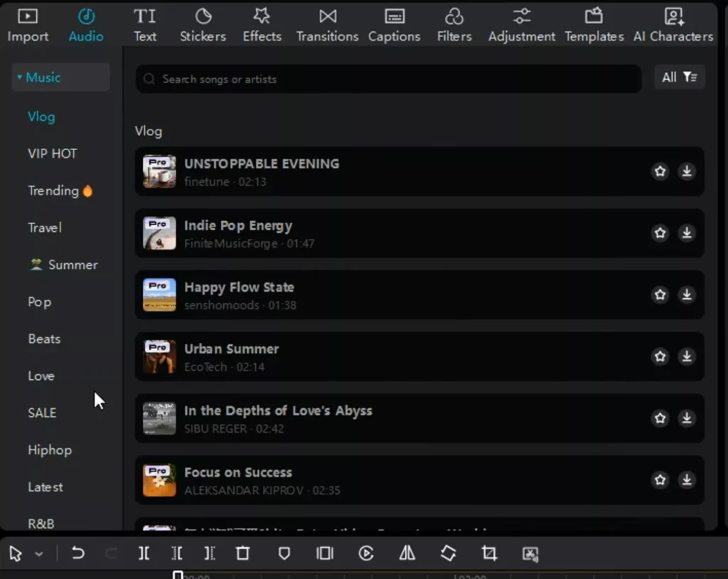Viewport: 728px width, 579px height.
Task: Favorite the Urban Summer track
Action: (x=660, y=356)
